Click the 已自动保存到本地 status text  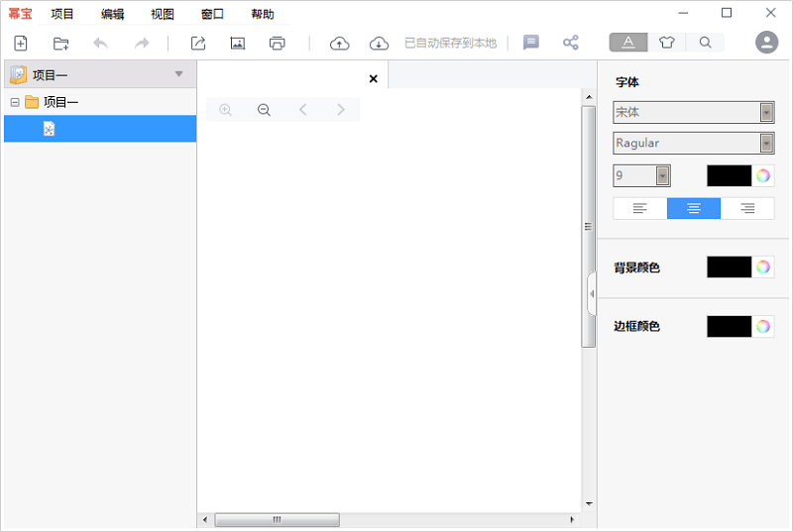450,44
